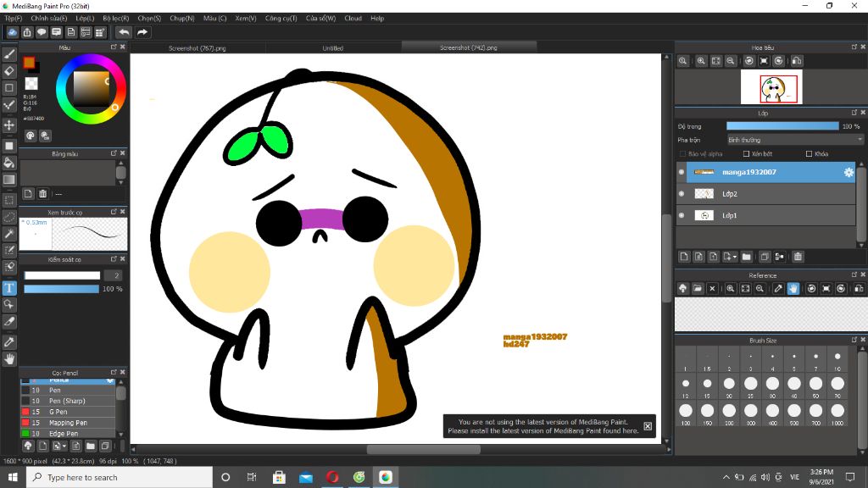Toggle flip view in the navigator toolbar
Image resolution: width=868 pixels, height=488 pixels.
[x=797, y=61]
